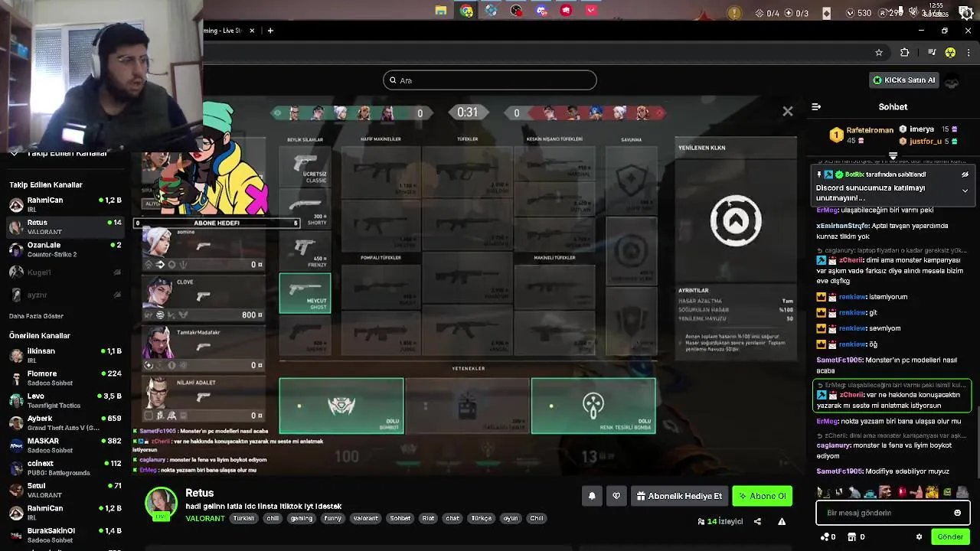
Task: Open the offline Kugel1 channel
Action: click(65, 272)
